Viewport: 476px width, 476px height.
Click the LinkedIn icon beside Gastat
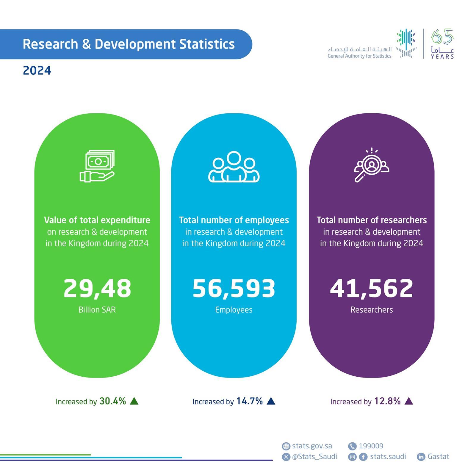tap(421, 457)
